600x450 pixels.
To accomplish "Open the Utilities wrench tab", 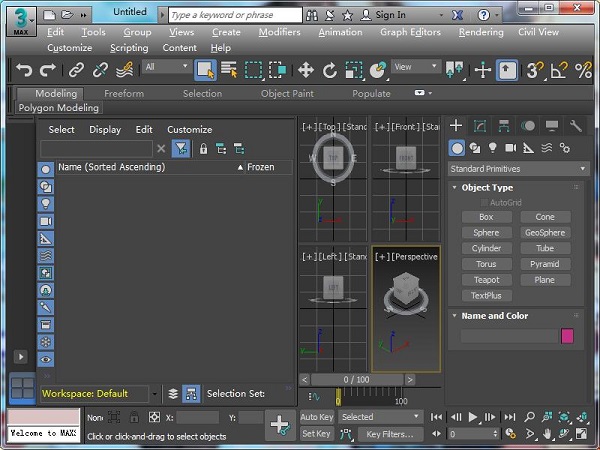I will tap(576, 126).
